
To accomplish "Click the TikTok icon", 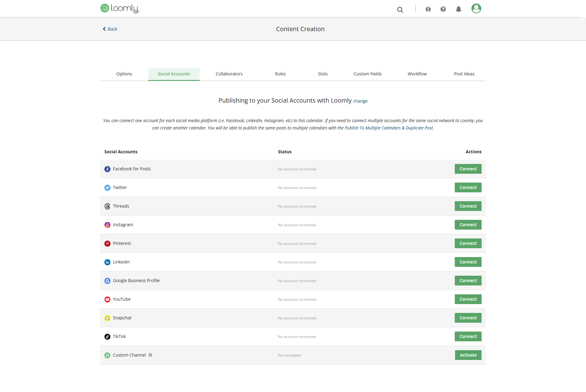I will 107,337.
